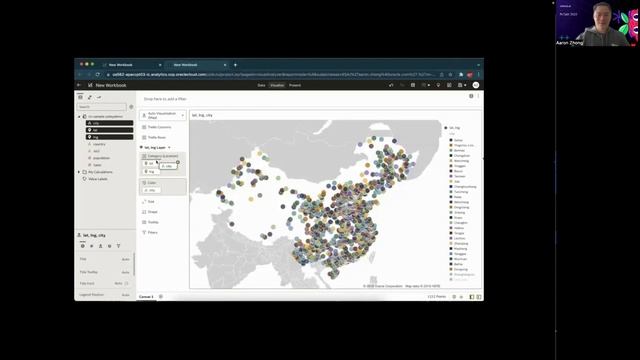The height and width of the screenshot is (360, 640).
Task: Change the Title Font Auto value
Action: (118, 283)
